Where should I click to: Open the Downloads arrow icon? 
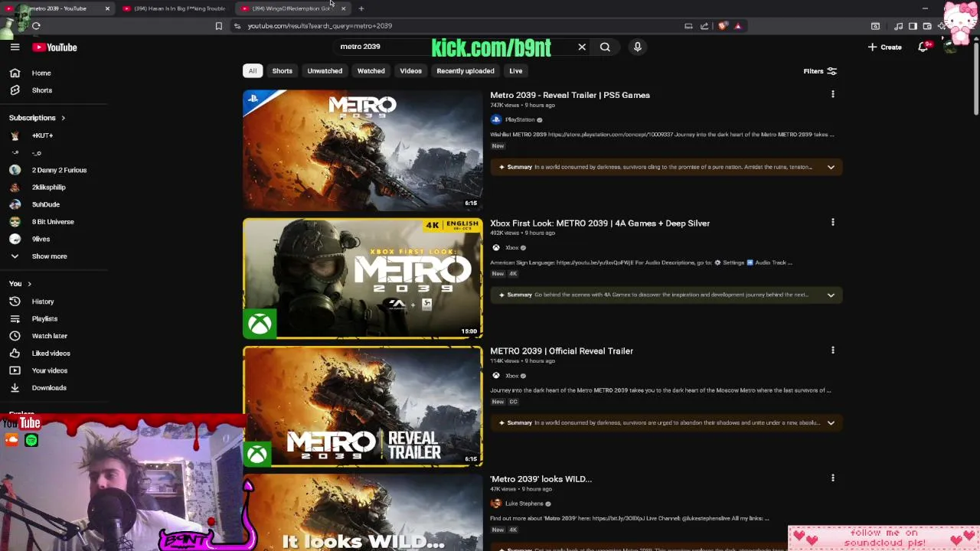pyautogui.click(x=15, y=387)
